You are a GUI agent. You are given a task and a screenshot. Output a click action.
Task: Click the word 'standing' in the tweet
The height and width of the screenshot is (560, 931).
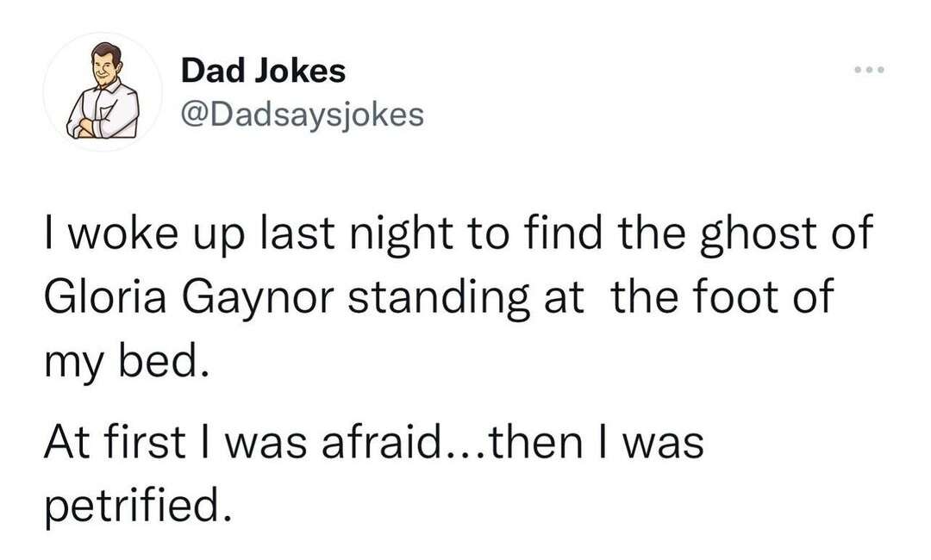coord(438,299)
